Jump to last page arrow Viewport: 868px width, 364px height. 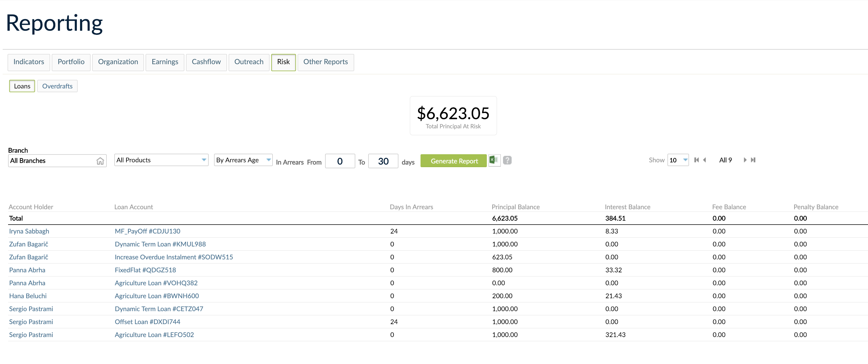click(753, 160)
